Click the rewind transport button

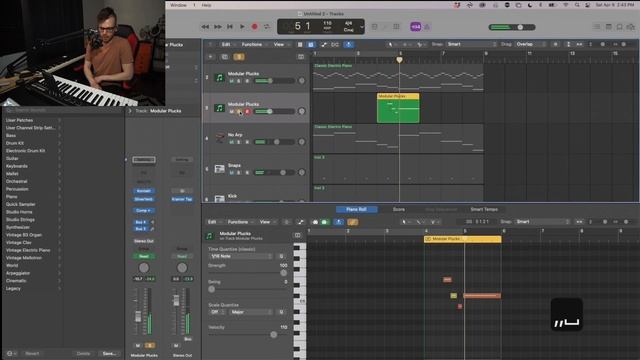click(x=205, y=27)
